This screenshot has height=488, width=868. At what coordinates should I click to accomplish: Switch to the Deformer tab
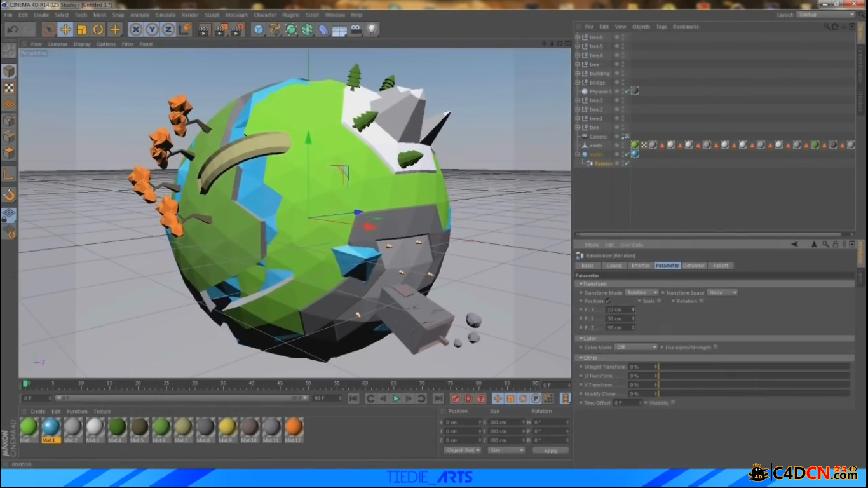pos(694,266)
